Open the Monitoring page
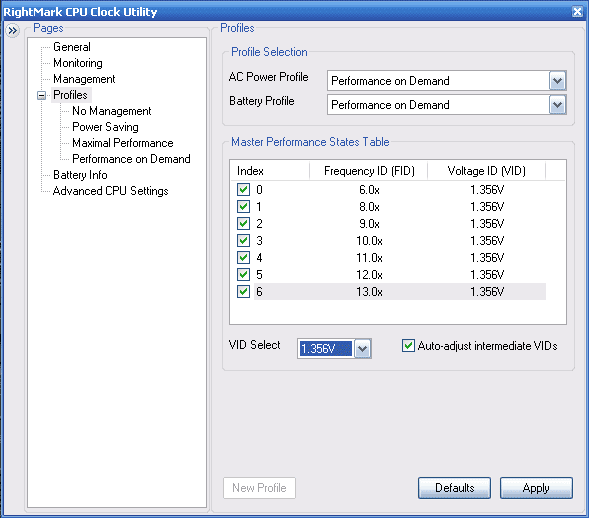The width and height of the screenshot is (589, 518). (78, 63)
